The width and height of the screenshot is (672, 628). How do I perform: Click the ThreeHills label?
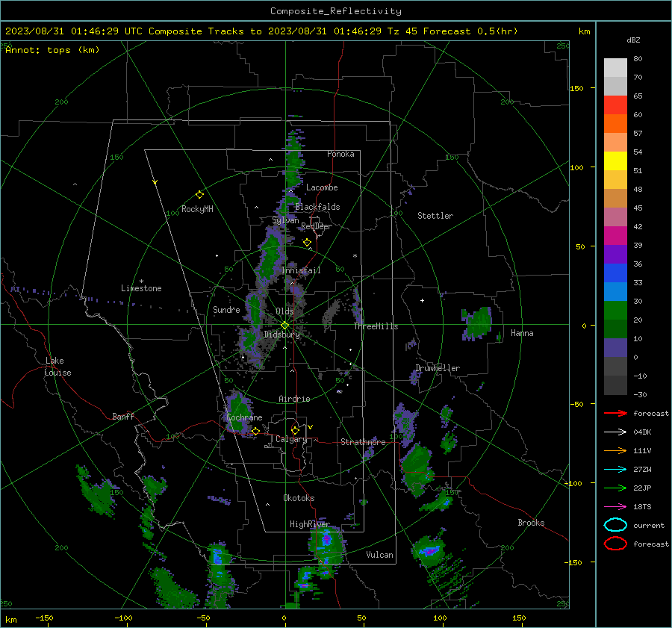376,326
